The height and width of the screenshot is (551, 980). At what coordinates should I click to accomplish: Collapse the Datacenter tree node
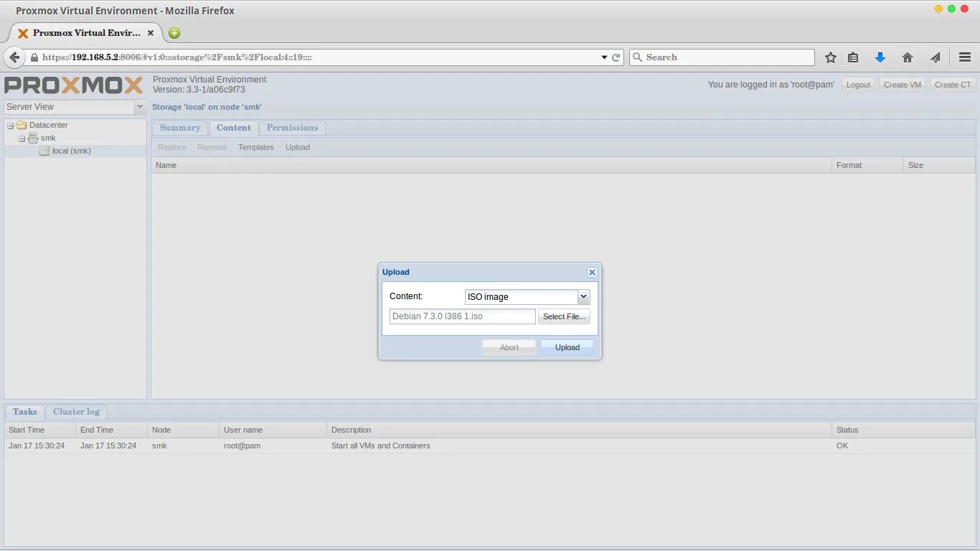[11, 126]
